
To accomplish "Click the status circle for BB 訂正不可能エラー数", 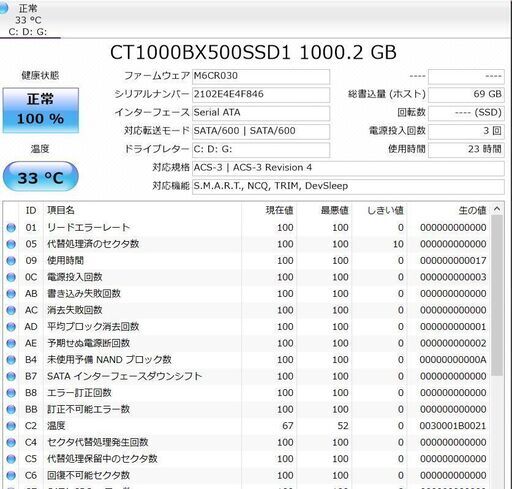I will pos(11,409).
